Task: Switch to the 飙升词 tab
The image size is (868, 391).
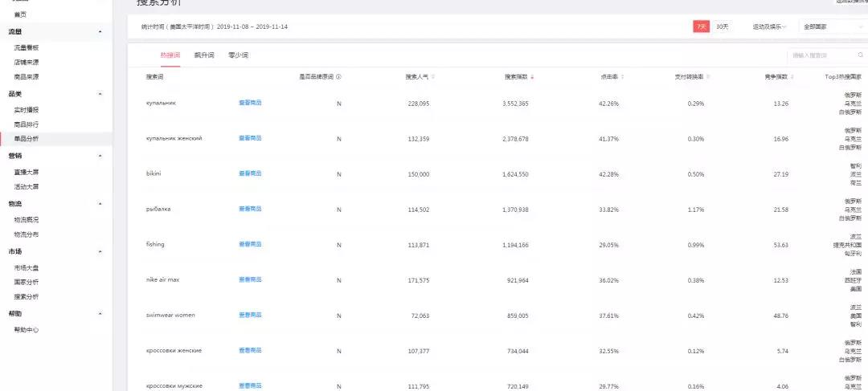Action: [x=203, y=55]
